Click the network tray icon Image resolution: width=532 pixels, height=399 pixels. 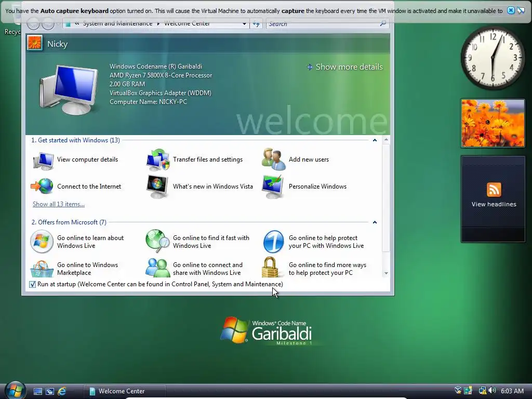482,391
